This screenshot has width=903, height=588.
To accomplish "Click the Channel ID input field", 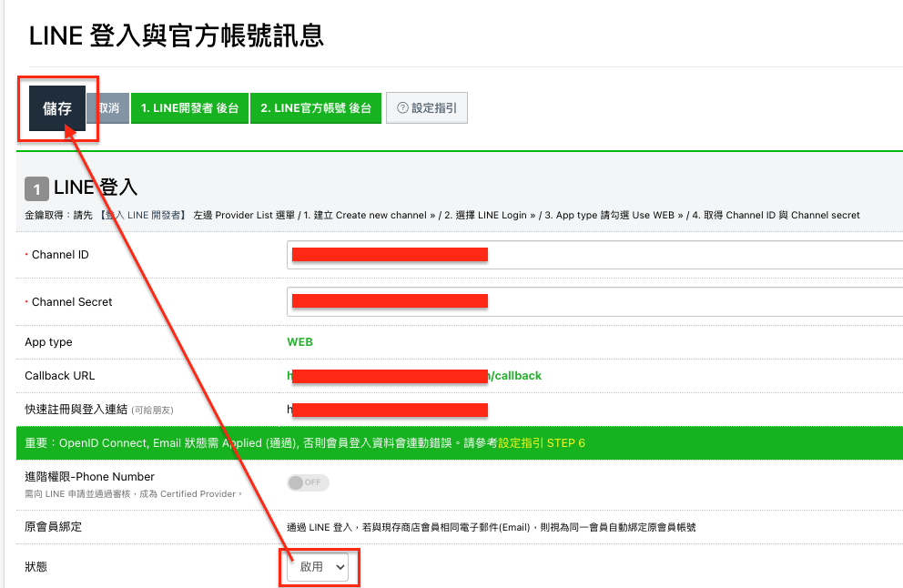I will click(594, 255).
